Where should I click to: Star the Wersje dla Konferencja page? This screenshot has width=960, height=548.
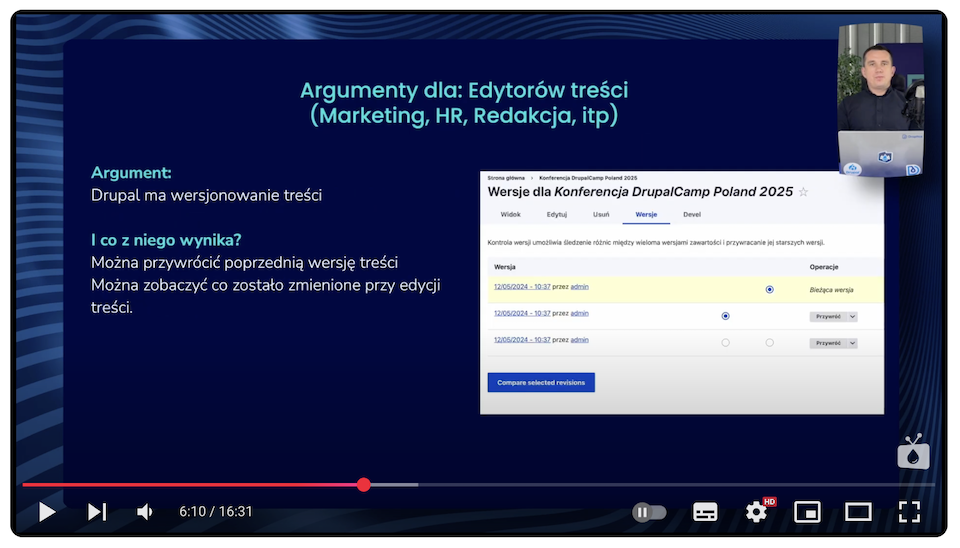(x=803, y=192)
